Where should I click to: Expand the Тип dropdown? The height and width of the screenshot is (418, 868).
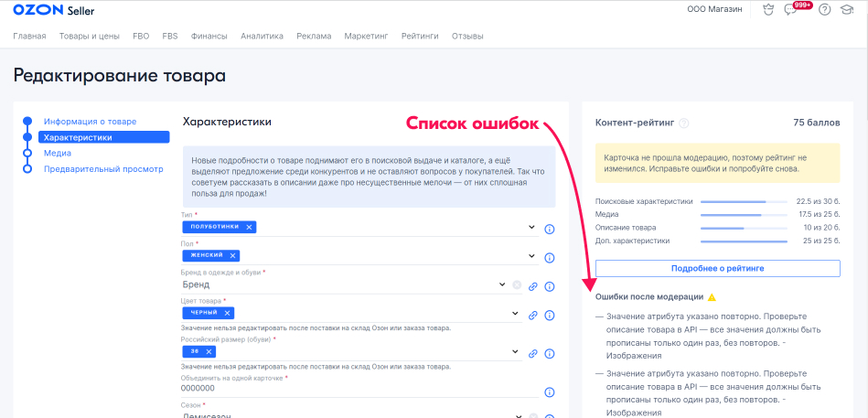(531, 227)
